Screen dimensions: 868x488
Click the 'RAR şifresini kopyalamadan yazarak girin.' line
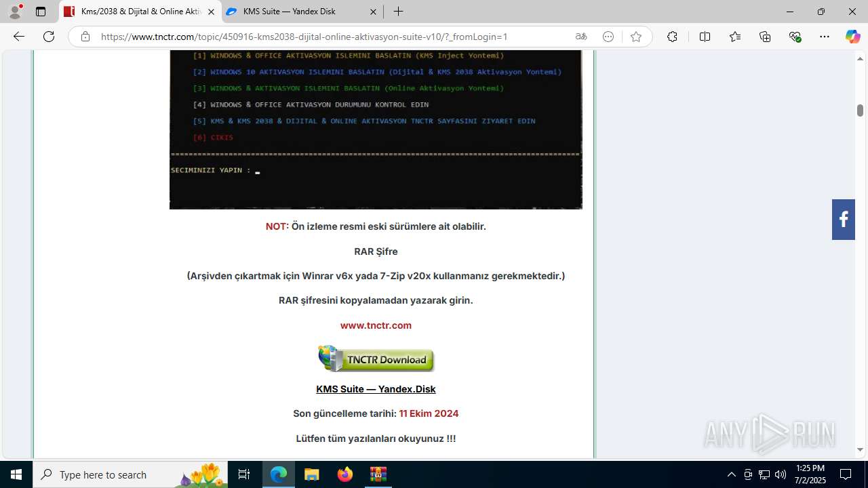(376, 300)
